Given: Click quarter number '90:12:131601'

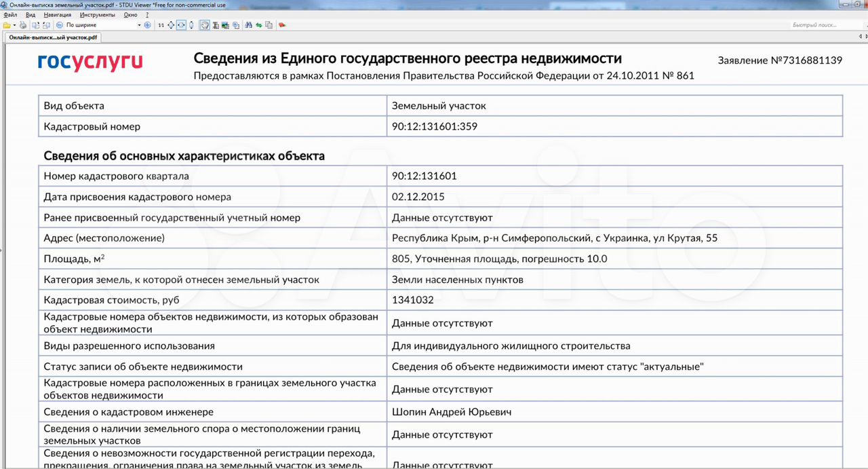Looking at the screenshot, I should pyautogui.click(x=425, y=176).
